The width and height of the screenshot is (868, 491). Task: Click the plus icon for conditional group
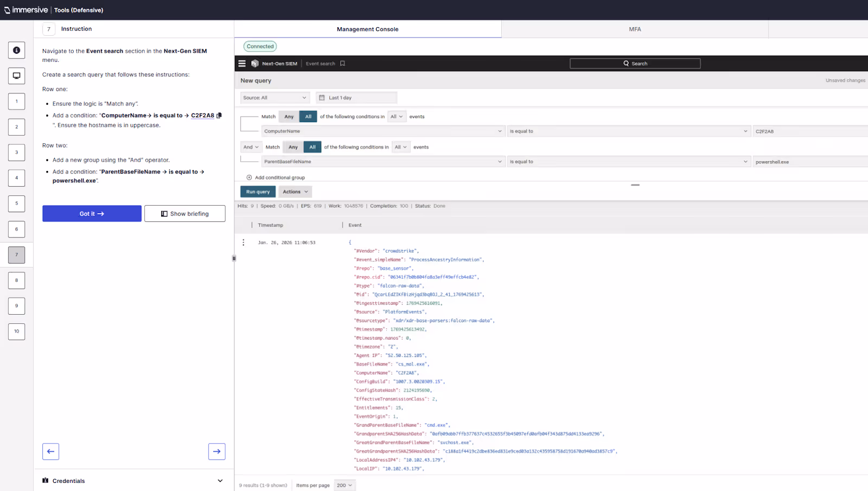coord(249,177)
